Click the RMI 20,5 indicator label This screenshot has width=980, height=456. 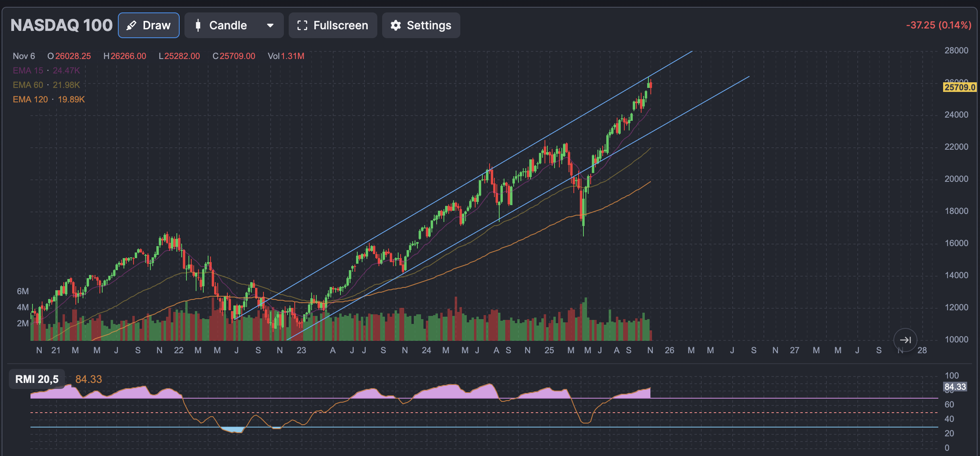pyautogui.click(x=37, y=379)
